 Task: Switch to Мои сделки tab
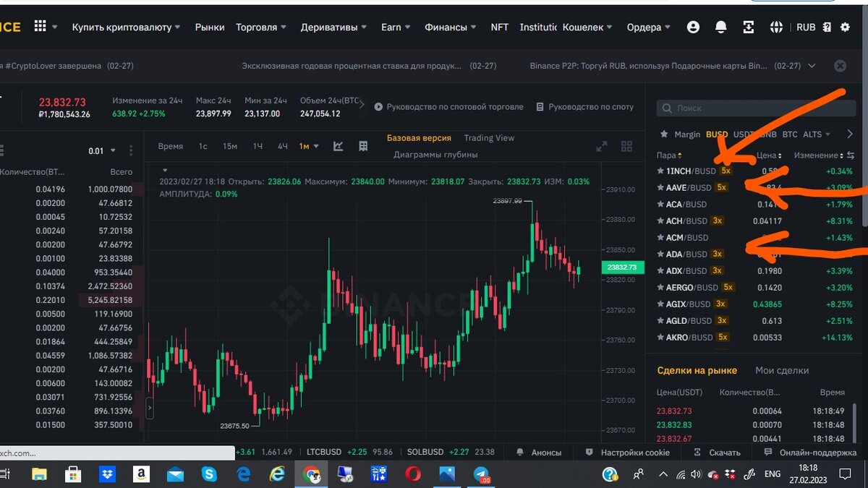click(x=782, y=370)
